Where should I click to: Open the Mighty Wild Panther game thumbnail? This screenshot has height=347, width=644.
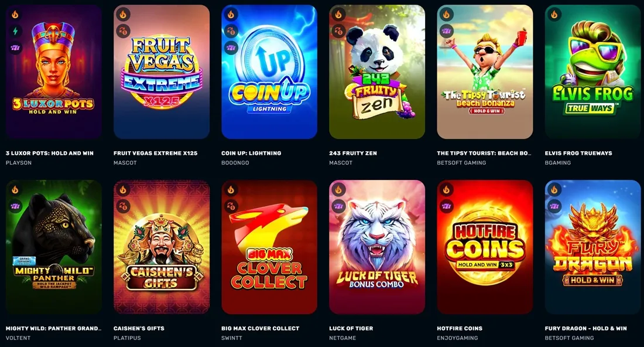[x=54, y=247]
